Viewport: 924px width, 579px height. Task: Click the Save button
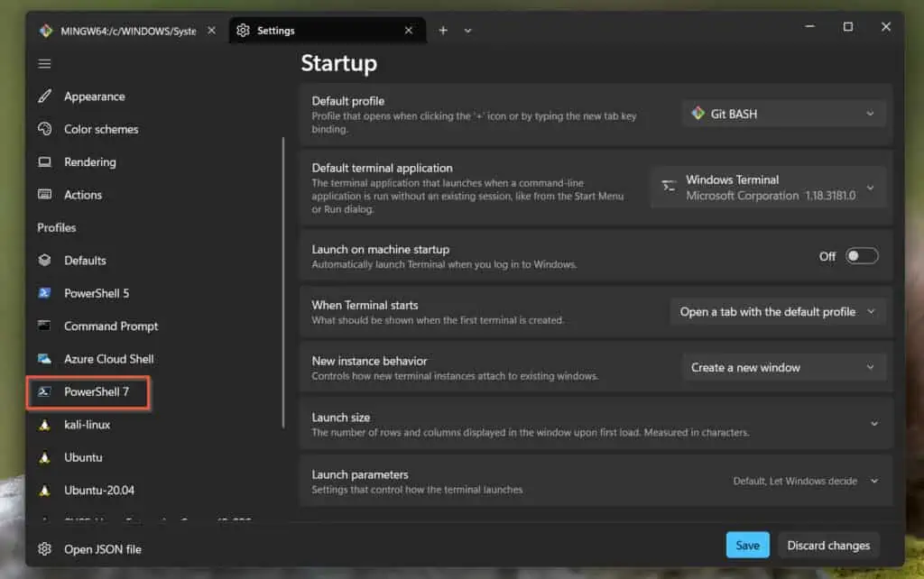(x=747, y=546)
